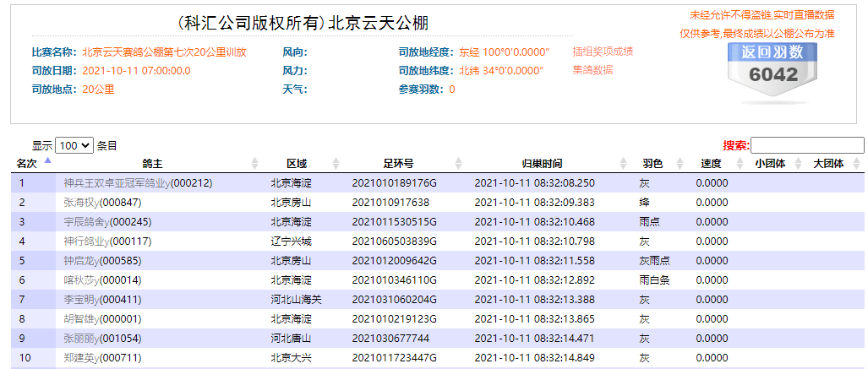868x369 pixels.
Task: Select owner 神兵王双卓亚冠军鸽业y(000212)
Action: tap(138, 183)
